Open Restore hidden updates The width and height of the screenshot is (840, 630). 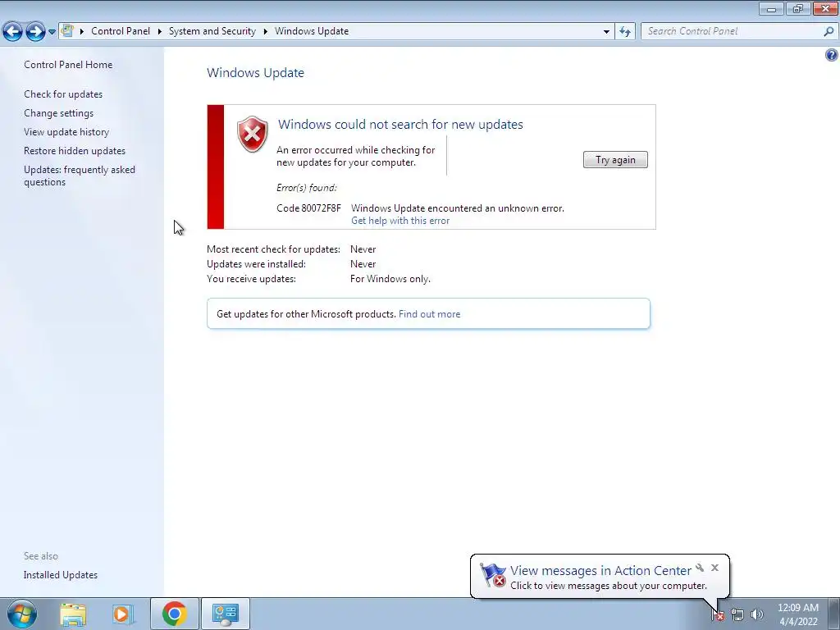click(75, 151)
